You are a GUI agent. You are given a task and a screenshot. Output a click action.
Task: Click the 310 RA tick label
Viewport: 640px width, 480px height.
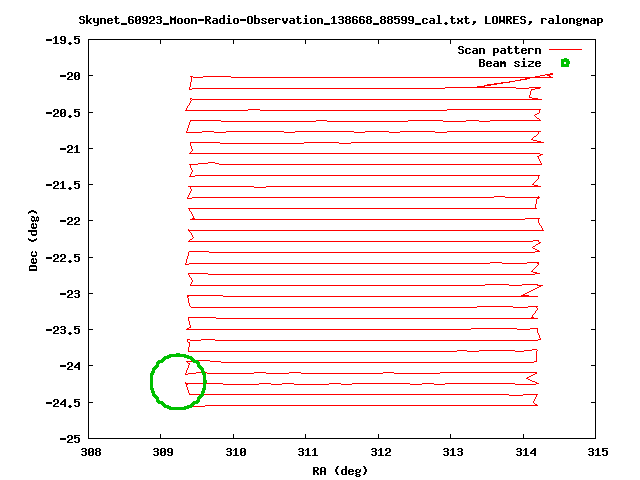pyautogui.click(x=236, y=452)
